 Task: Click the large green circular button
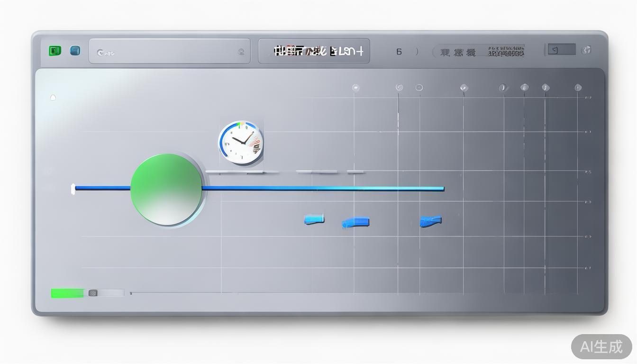[x=166, y=189]
